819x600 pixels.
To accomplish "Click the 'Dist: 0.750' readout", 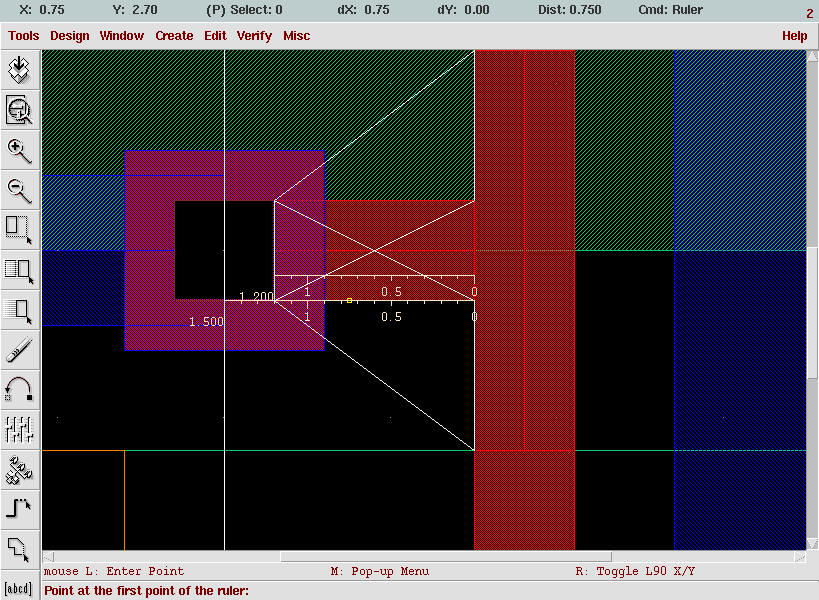I will pyautogui.click(x=569, y=9).
